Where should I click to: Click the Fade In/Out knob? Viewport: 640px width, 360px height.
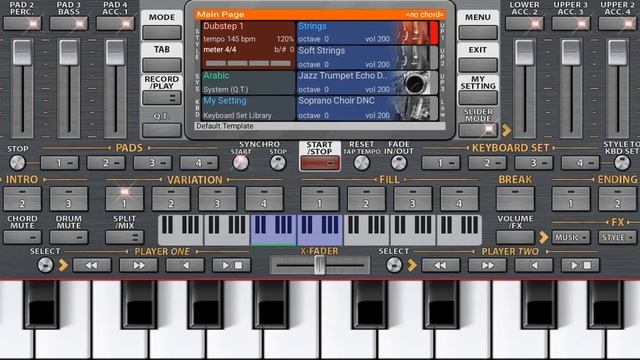click(399, 163)
